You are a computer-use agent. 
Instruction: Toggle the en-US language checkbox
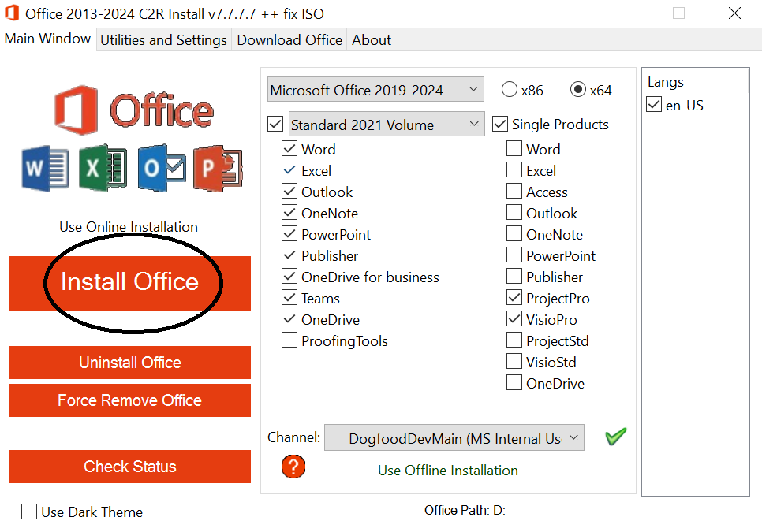654,104
